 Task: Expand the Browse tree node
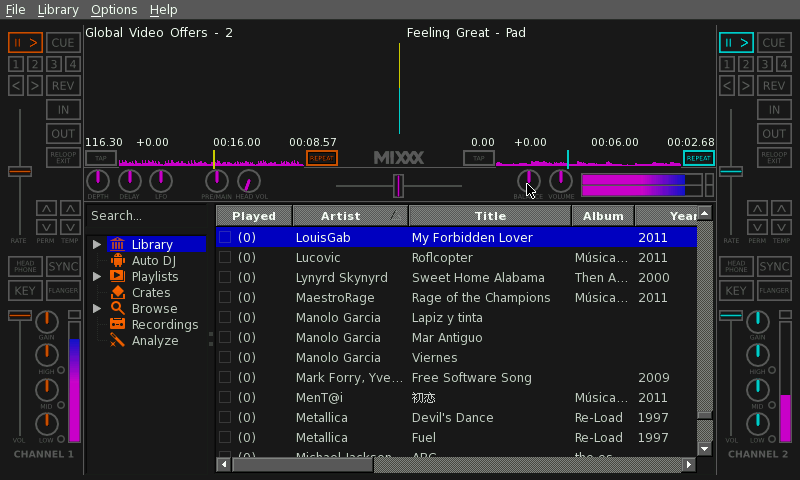pyautogui.click(x=97, y=309)
